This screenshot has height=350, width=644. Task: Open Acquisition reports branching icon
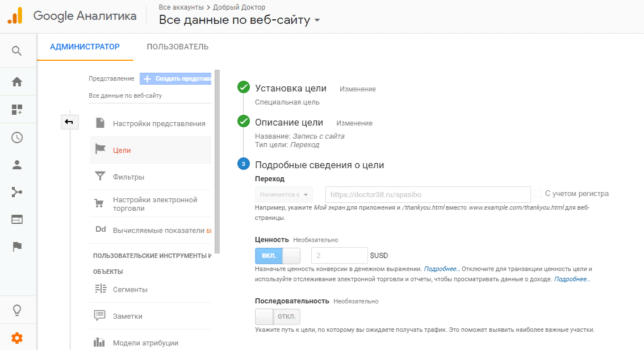point(17,192)
